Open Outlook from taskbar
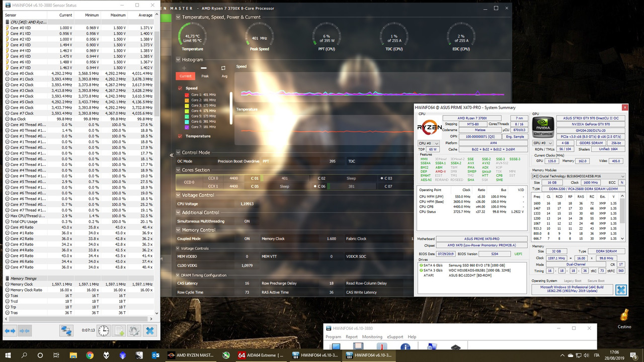The image size is (644, 362). (156, 355)
